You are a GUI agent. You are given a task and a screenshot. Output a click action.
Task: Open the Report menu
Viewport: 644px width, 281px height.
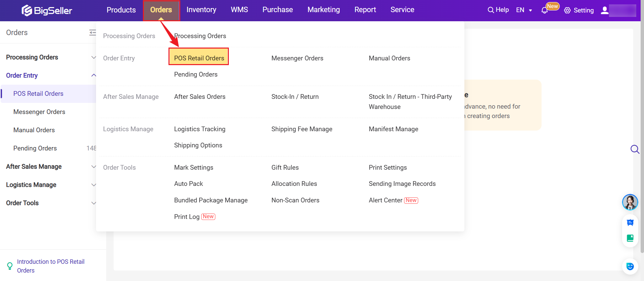click(365, 10)
